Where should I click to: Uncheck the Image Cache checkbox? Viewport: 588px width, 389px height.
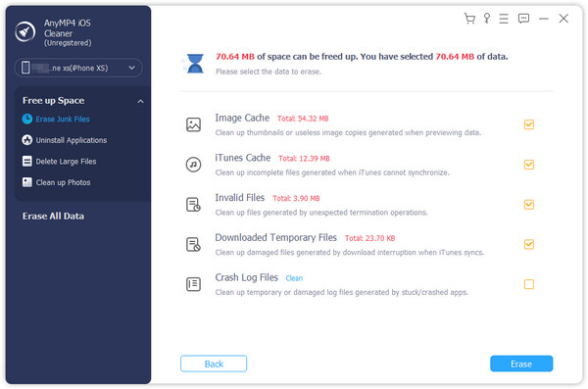tap(529, 124)
